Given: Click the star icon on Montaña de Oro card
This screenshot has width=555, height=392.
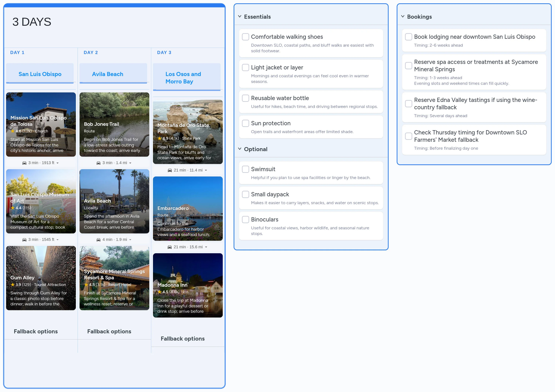Looking at the screenshot, I should tap(160, 138).
